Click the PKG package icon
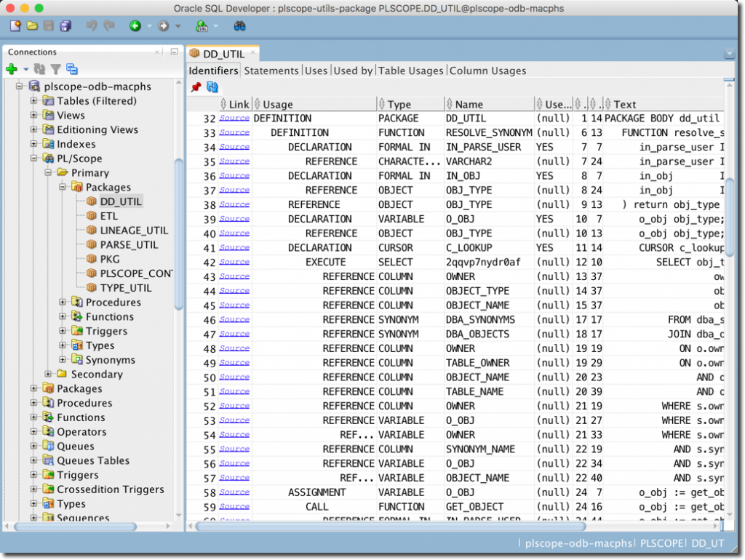 pos(92,259)
